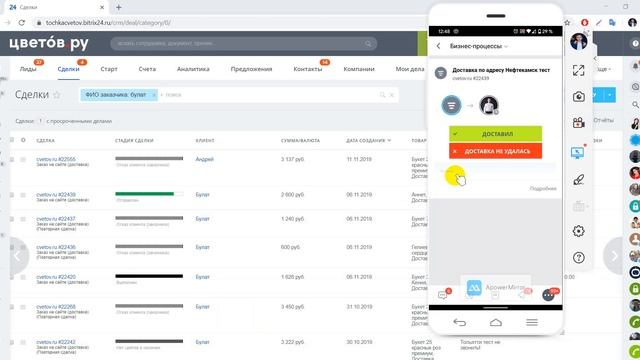Toggle the select-all checkbox in table header
Image resolution: width=640 pixels, height=360 pixels.
(x=12, y=140)
